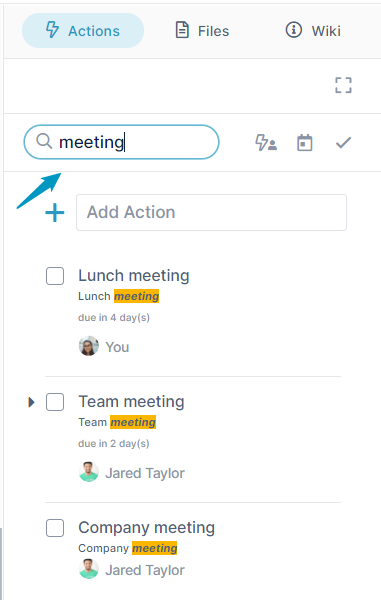Click the assigned-actions lightning person filter icon
Image resolution: width=381 pixels, height=600 pixels.
point(266,143)
